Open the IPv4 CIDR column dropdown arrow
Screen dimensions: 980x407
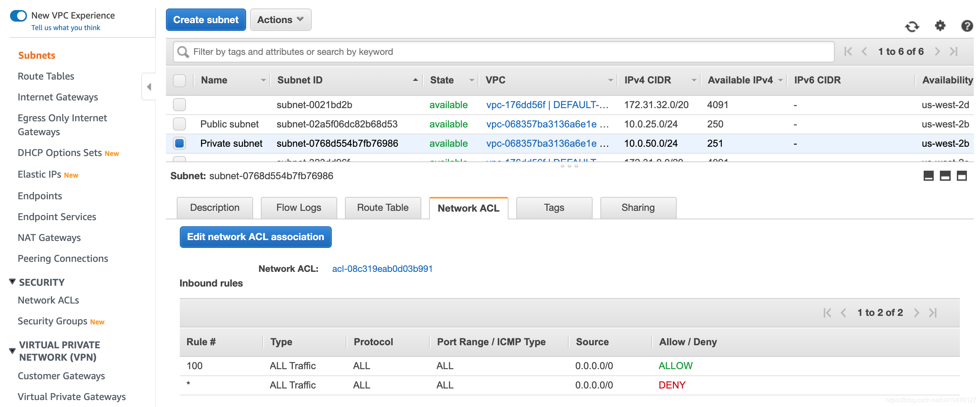[694, 80]
